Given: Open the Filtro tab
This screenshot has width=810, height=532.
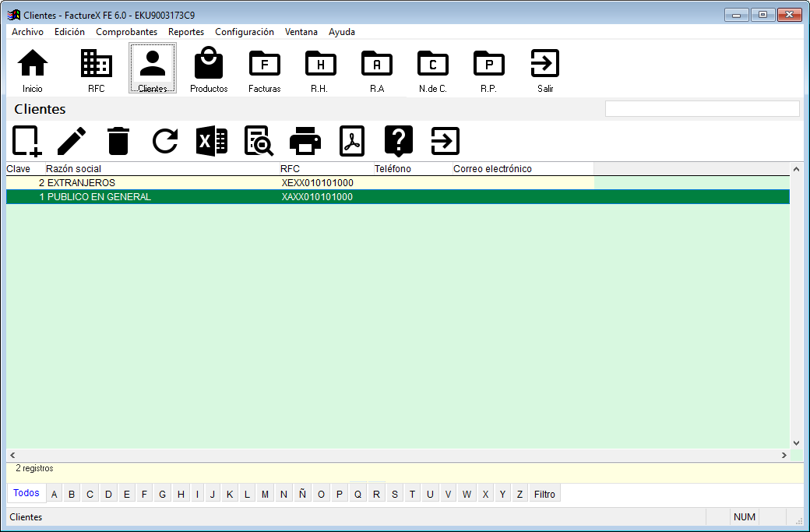Looking at the screenshot, I should point(544,495).
